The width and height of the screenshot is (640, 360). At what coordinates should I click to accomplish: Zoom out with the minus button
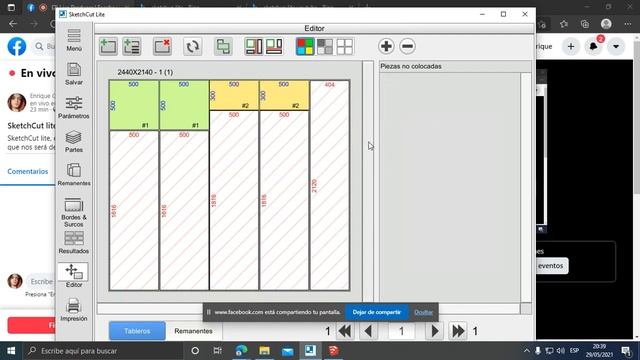pos(407,46)
